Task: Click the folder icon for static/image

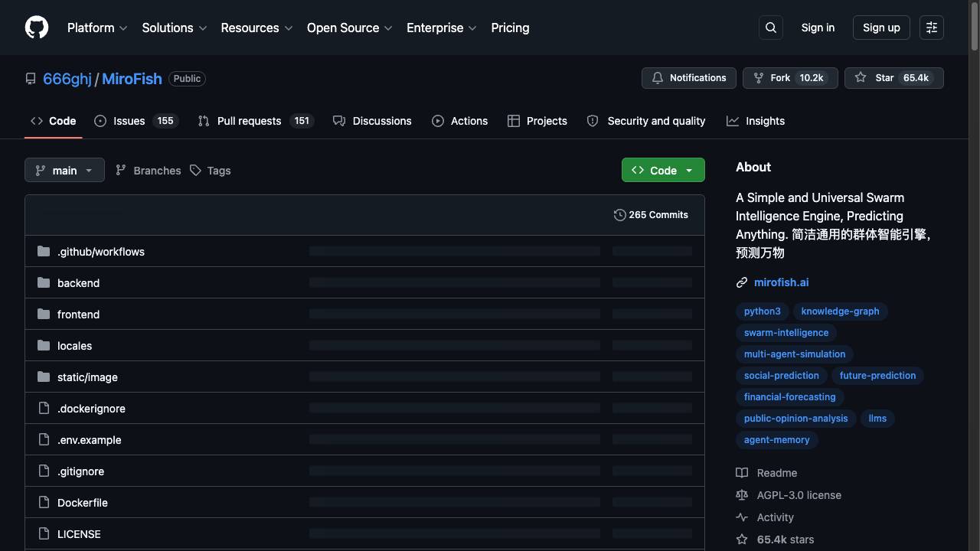Action: pos(44,377)
